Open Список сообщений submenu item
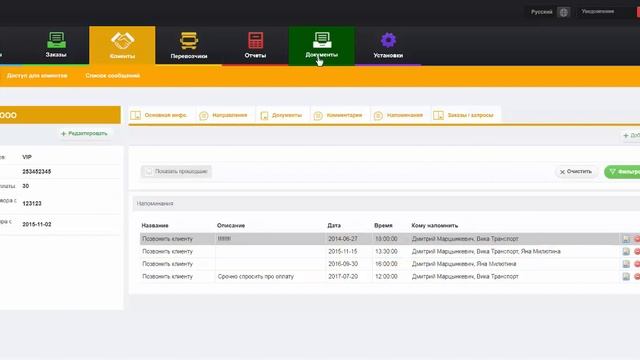The height and width of the screenshot is (360, 640). (x=113, y=76)
